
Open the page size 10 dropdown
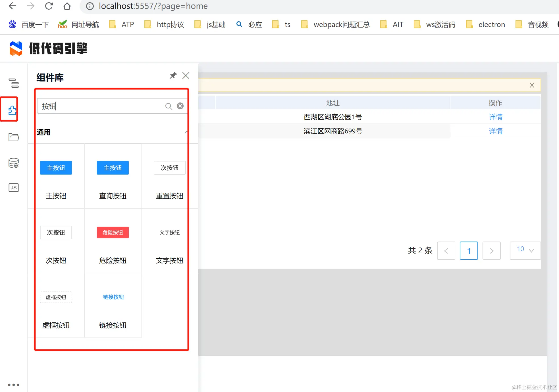click(x=525, y=250)
